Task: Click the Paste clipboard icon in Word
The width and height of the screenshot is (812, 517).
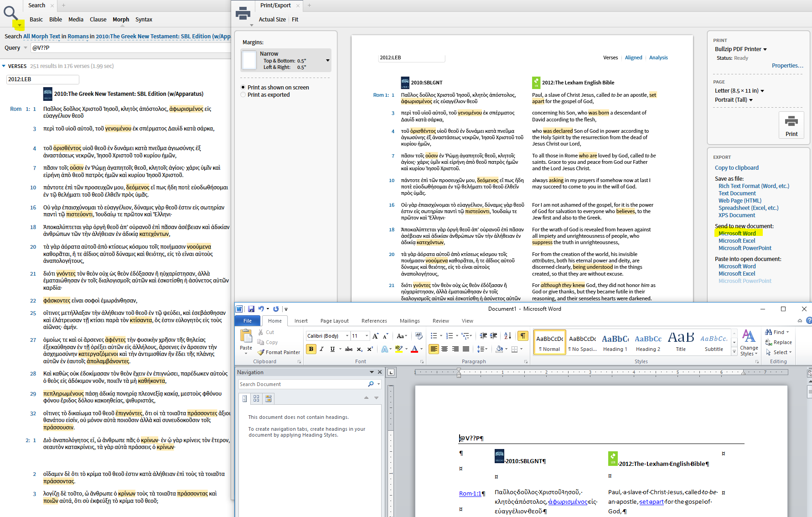Action: click(246, 336)
